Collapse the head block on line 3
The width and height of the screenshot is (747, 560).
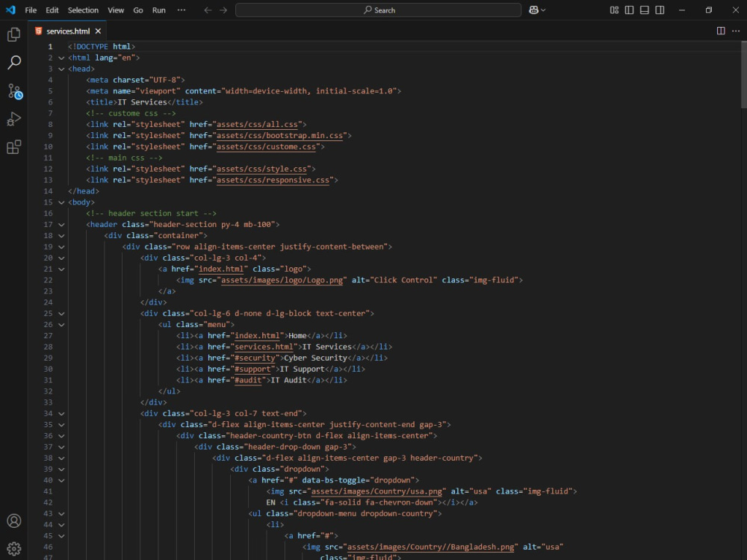61,69
